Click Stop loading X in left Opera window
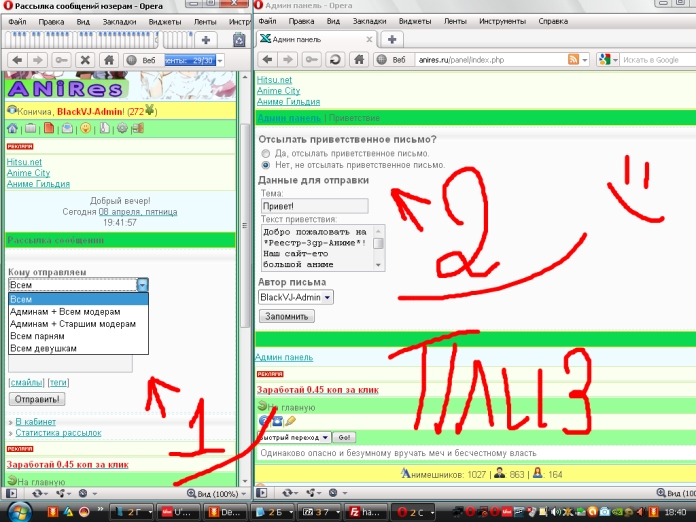 85,60
